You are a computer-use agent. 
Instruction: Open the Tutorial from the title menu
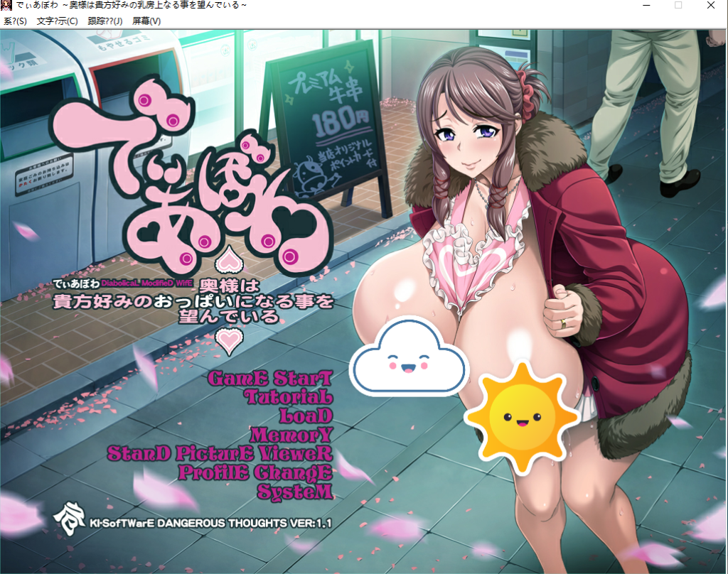click(287, 396)
